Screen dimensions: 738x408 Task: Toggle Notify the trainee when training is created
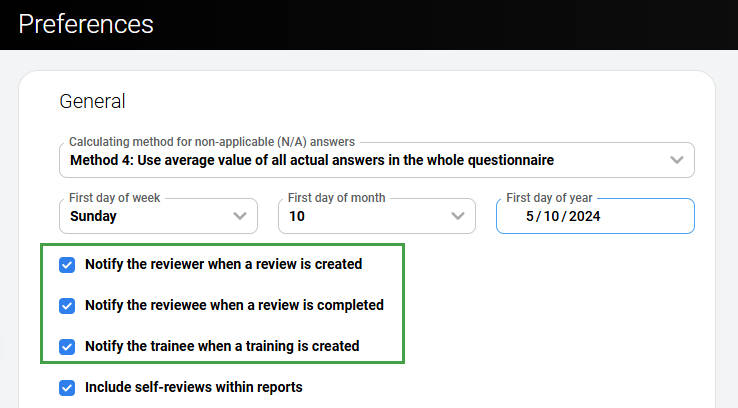point(67,346)
